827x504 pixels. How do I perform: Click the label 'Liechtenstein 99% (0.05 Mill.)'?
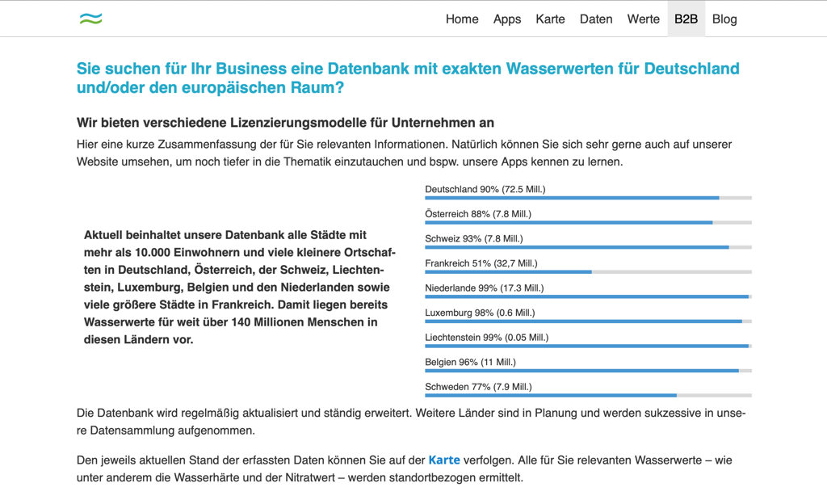click(x=487, y=338)
